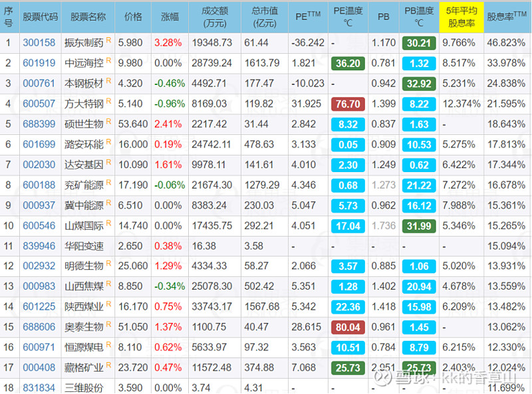Image resolution: width=532 pixels, height=394 pixels.
Task: Sort by PB温度 column header
Action: pyautogui.click(x=419, y=17)
